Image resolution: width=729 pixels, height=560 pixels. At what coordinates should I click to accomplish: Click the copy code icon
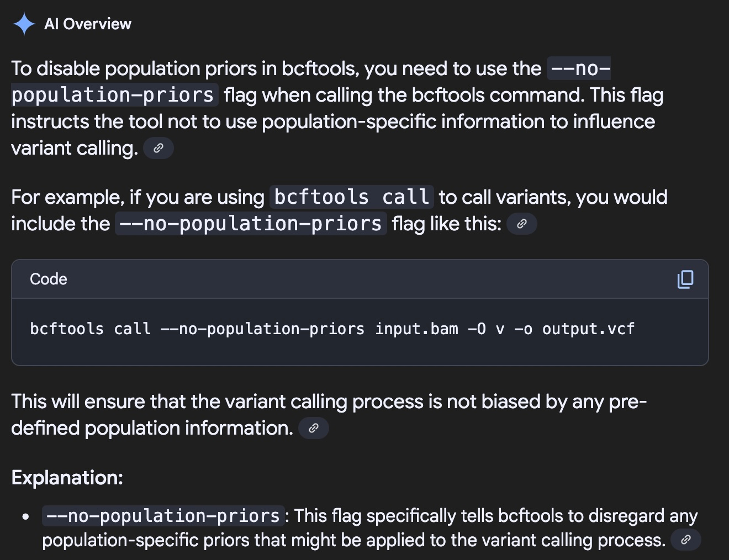(x=685, y=279)
